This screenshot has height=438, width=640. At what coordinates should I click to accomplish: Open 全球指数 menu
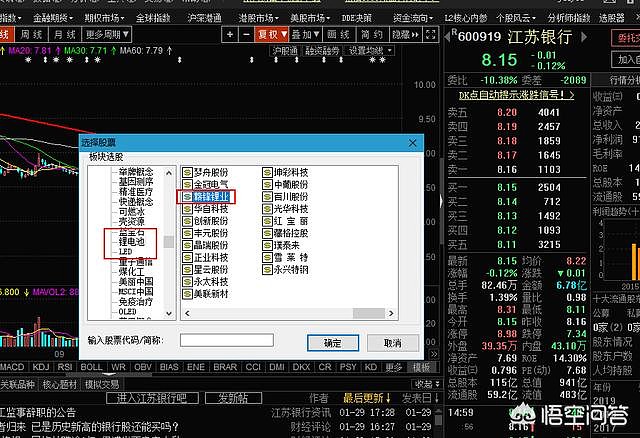[153, 18]
